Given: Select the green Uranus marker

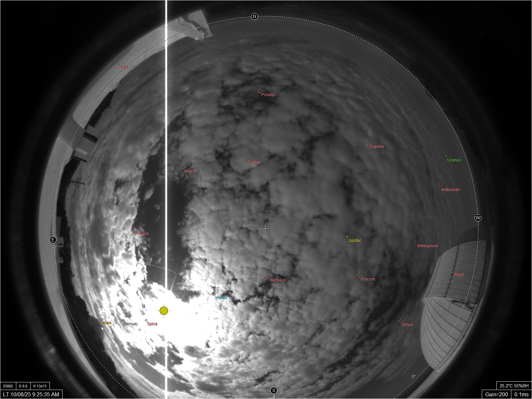Looking at the screenshot, I should tap(446, 156).
